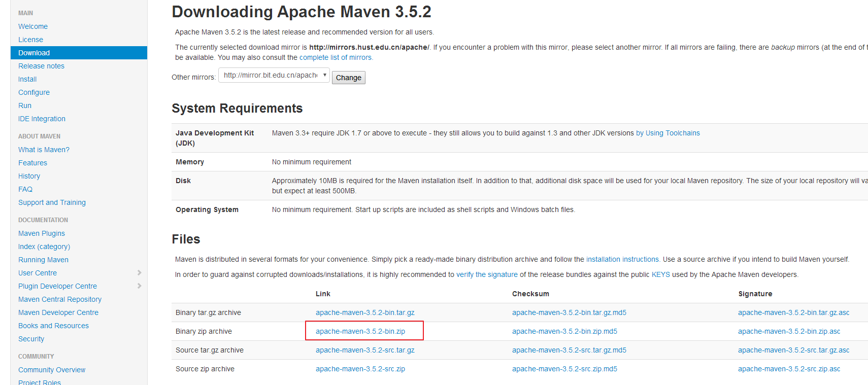The width and height of the screenshot is (868, 385).
Task: Open Maven Central Repository link
Action: point(60,299)
